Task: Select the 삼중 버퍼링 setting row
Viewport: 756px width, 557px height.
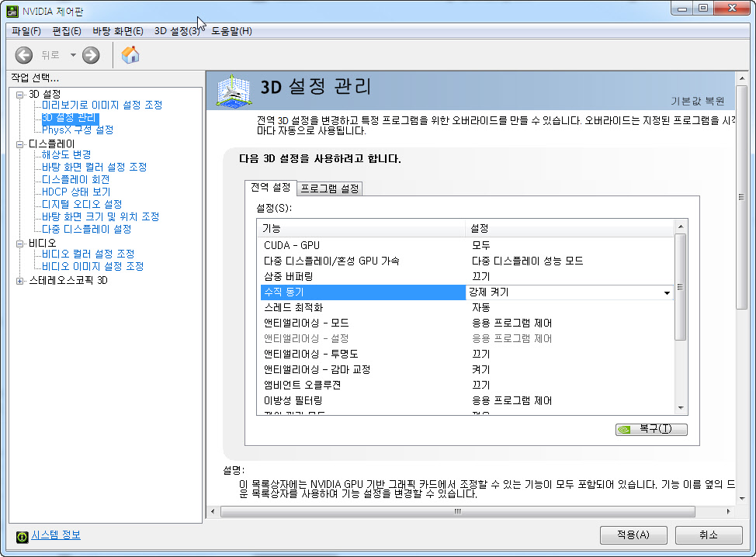Action: pyautogui.click(x=466, y=277)
